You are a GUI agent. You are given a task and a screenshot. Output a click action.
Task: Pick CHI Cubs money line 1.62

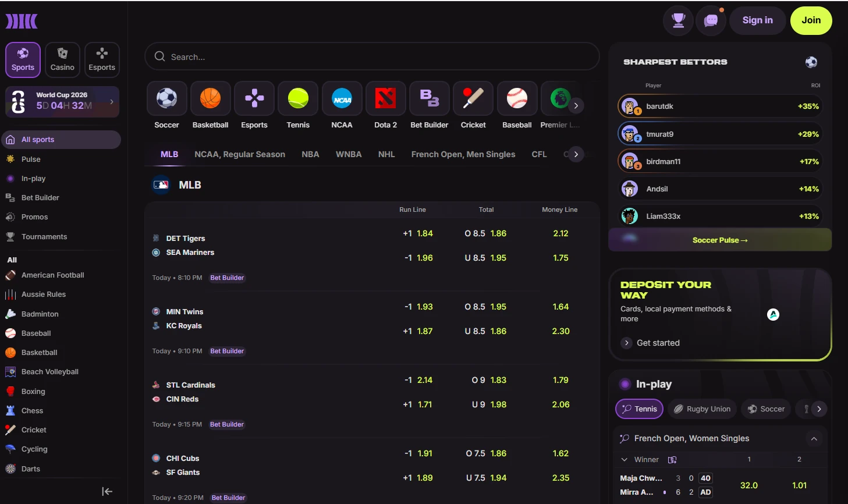560,453
